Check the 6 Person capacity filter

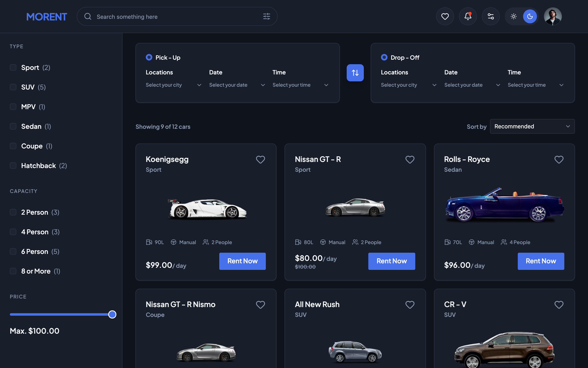click(13, 251)
